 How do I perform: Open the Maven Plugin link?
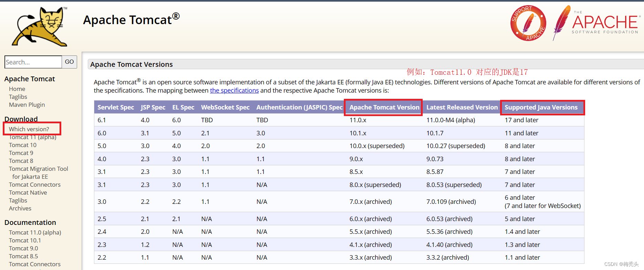point(27,105)
